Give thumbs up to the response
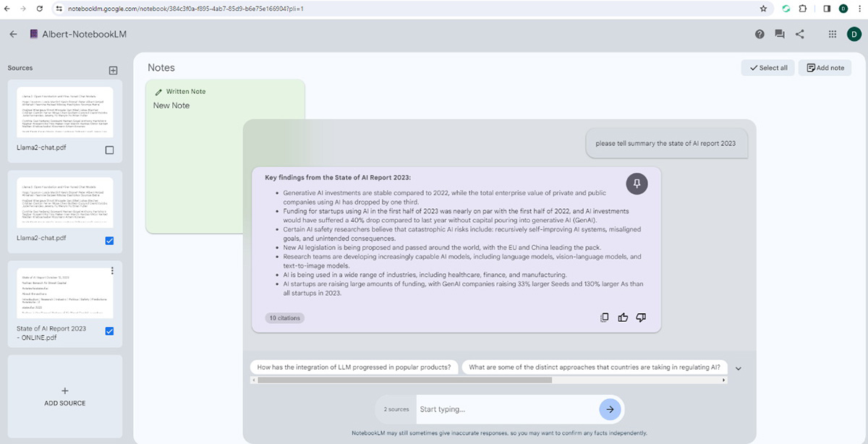This screenshot has width=868, height=444. 623,317
